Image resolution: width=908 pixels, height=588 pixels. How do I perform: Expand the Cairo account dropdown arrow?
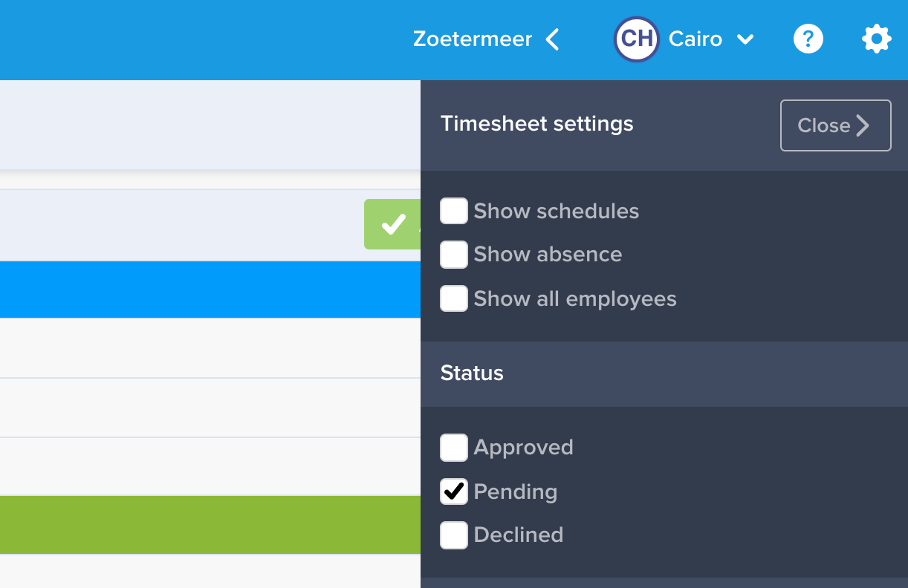(745, 39)
